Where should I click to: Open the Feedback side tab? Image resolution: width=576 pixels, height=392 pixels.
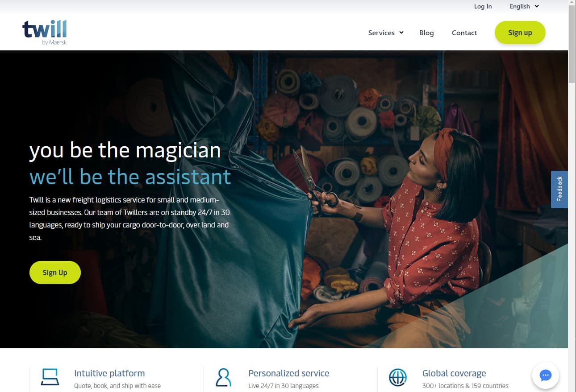click(559, 190)
